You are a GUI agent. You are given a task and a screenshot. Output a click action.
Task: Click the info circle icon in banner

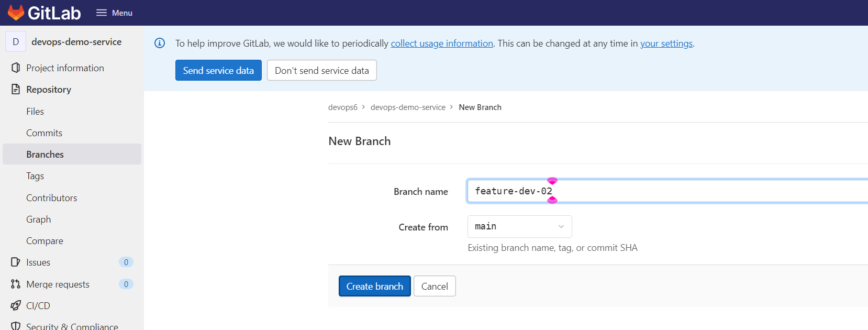[160, 43]
